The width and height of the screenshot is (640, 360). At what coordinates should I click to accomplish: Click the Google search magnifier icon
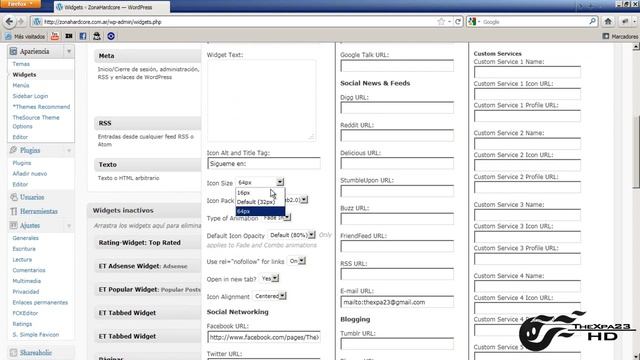(x=592, y=21)
